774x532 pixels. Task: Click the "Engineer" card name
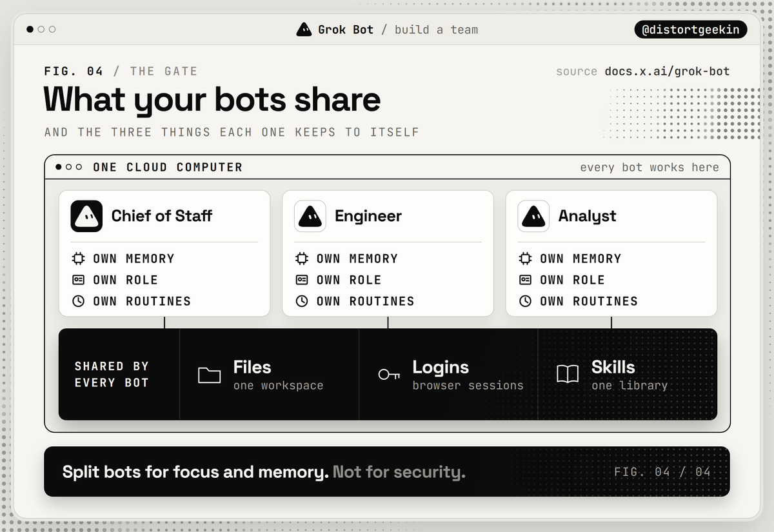point(368,216)
